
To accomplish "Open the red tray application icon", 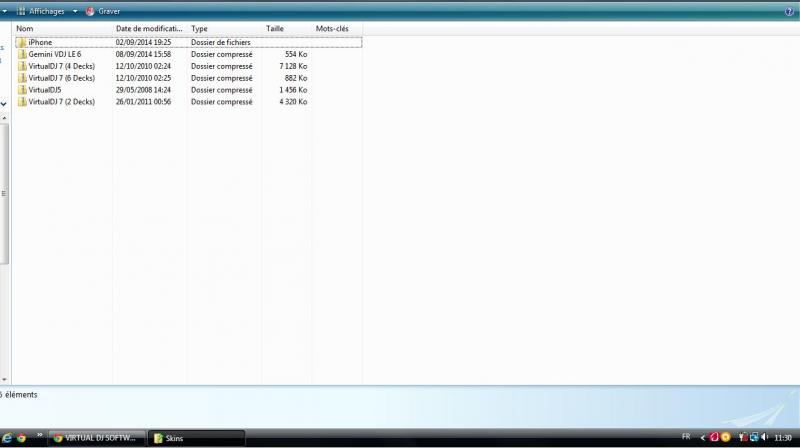I will click(x=714, y=437).
